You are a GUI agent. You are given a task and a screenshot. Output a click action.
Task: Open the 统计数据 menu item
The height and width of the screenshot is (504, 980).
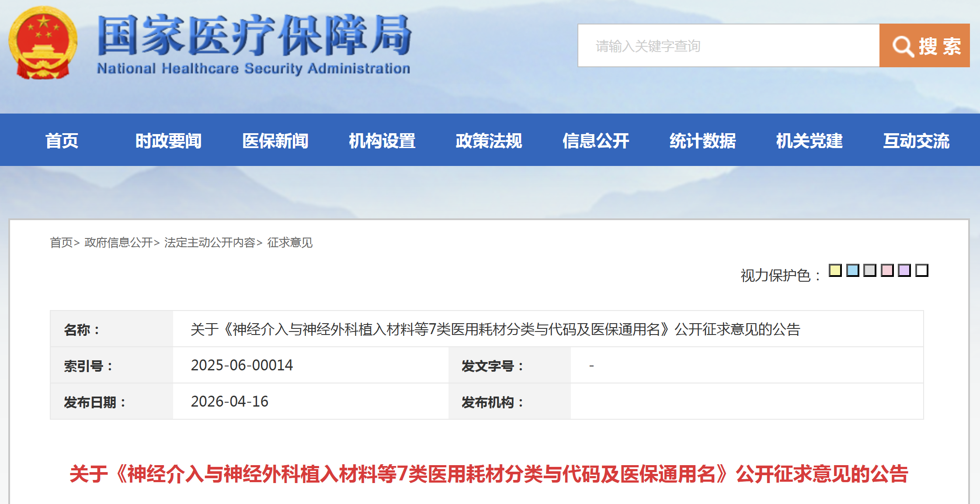tap(703, 141)
